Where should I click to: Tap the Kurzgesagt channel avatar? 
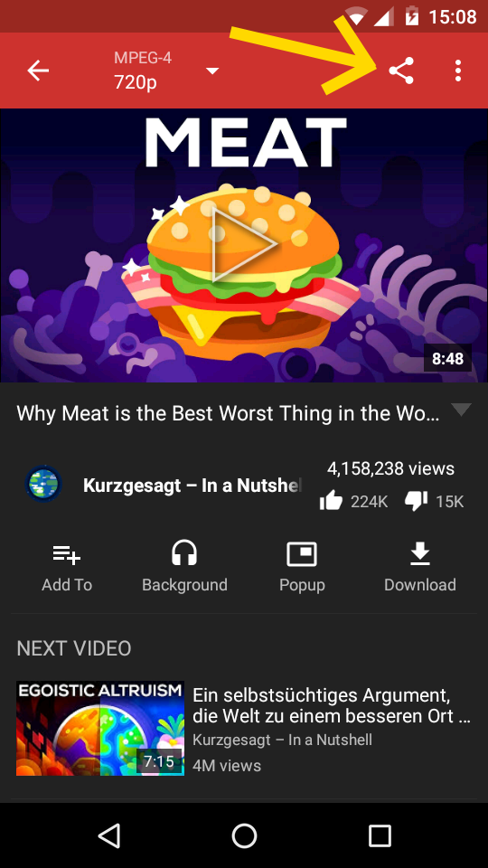click(43, 485)
